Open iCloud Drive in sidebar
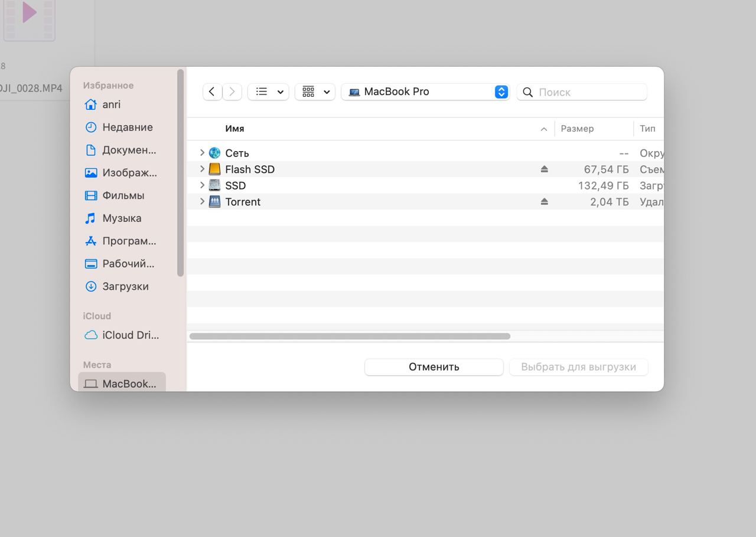 [122, 335]
